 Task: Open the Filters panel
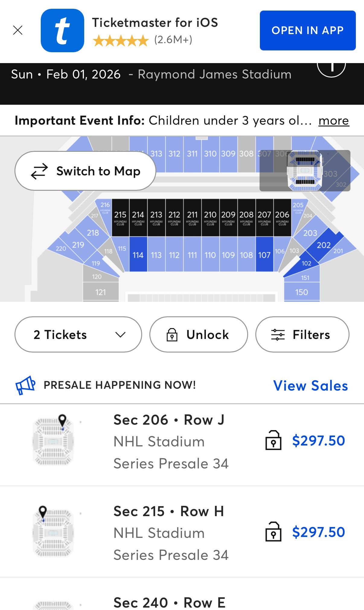click(302, 334)
